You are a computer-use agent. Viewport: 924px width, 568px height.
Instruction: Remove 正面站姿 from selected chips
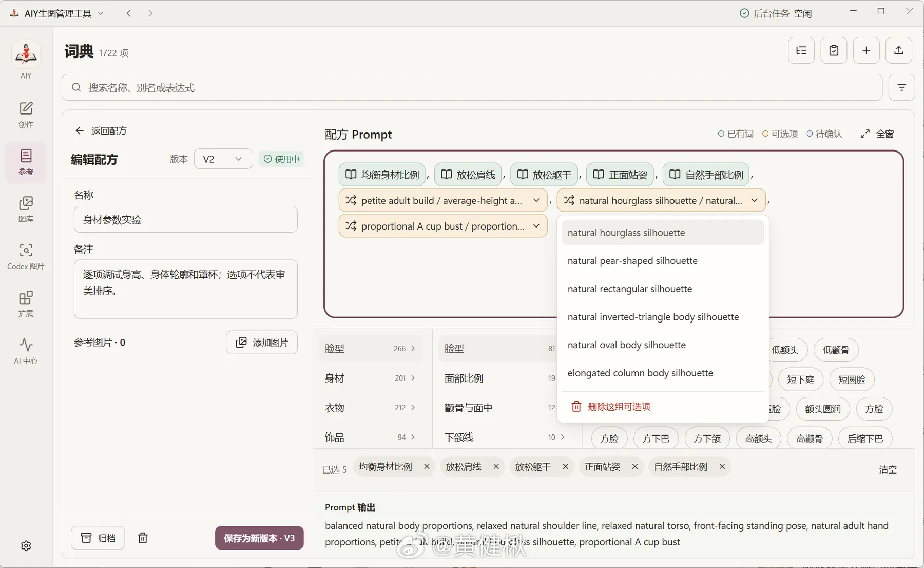tap(634, 466)
